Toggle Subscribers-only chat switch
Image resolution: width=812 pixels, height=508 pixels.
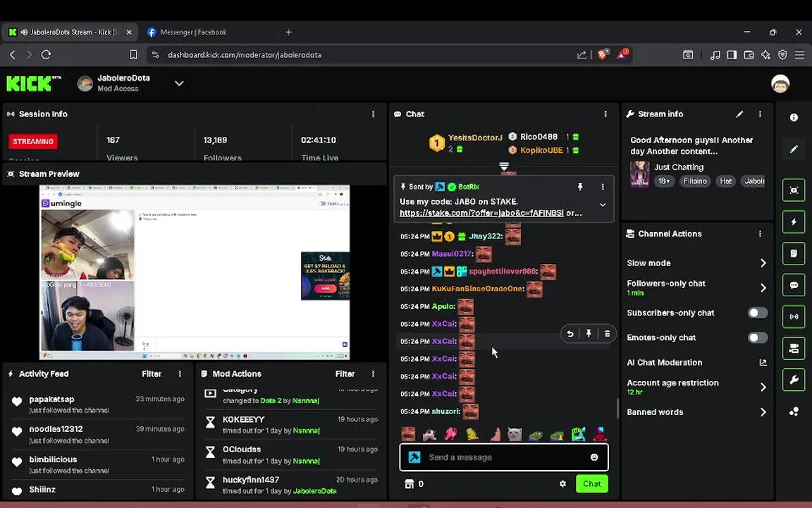[x=757, y=313]
